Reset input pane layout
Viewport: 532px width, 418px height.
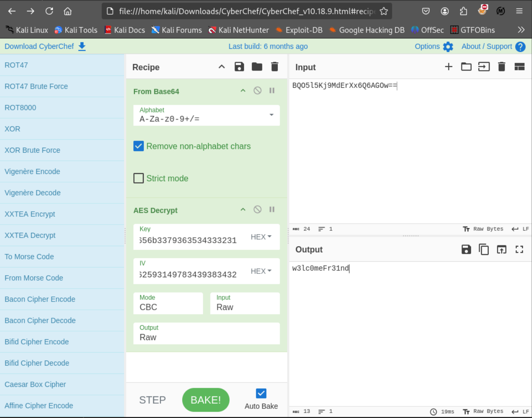pos(519,67)
